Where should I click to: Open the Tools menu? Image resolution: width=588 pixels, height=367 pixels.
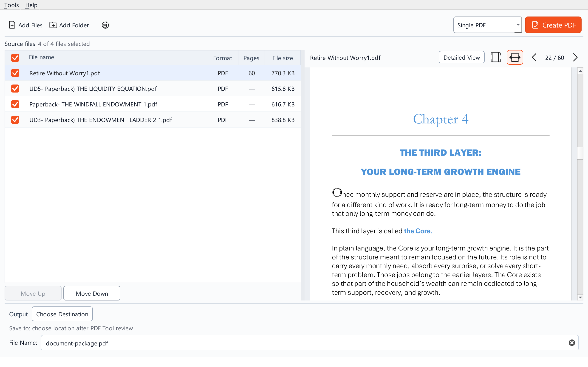[x=11, y=5]
